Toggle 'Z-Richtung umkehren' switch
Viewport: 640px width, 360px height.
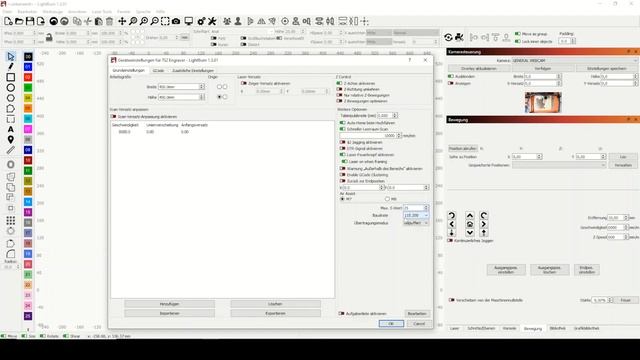coord(340,89)
